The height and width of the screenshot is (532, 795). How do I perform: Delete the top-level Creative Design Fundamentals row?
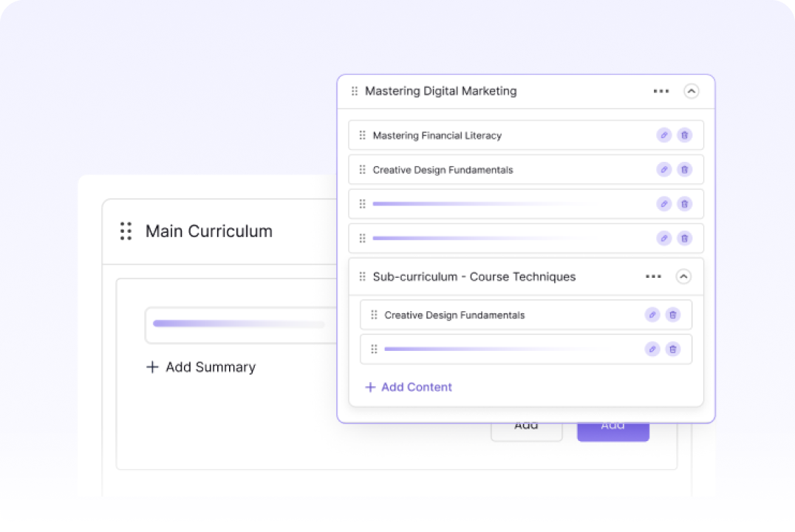tap(684, 169)
